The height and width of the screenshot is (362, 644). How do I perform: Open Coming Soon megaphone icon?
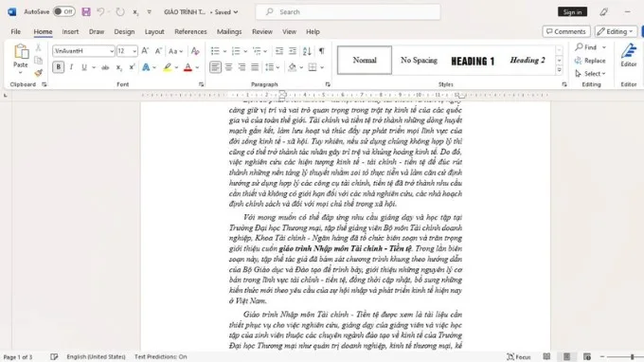(x=603, y=12)
